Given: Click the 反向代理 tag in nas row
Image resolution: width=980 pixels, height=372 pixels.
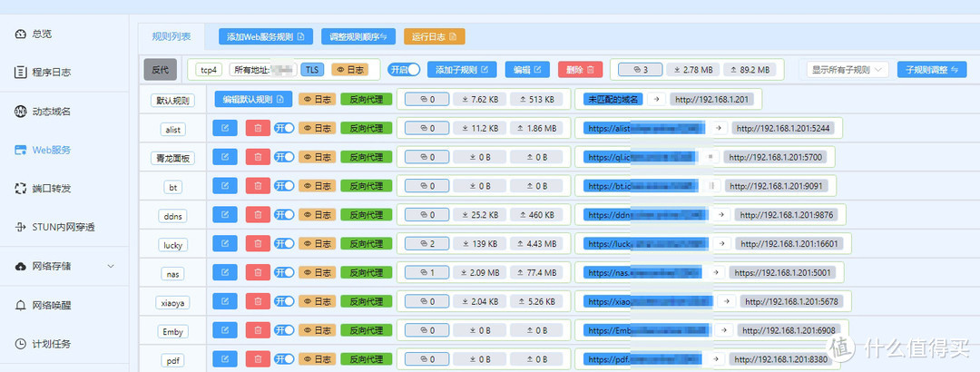Looking at the screenshot, I should pos(367,272).
